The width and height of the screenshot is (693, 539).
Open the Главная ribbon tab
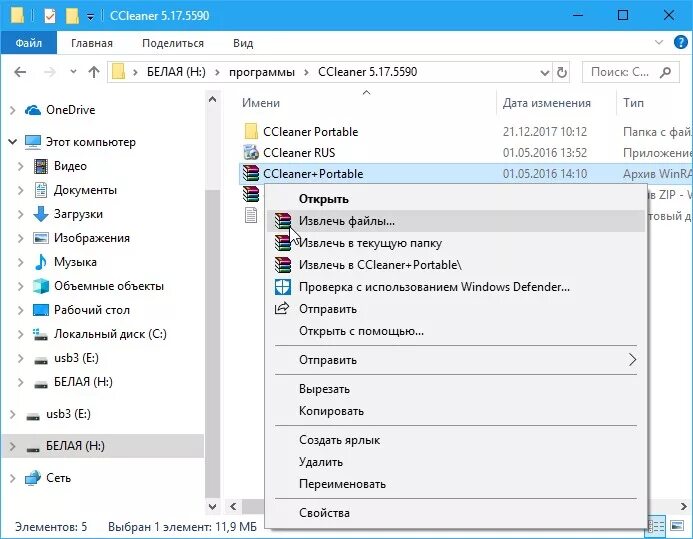[92, 43]
